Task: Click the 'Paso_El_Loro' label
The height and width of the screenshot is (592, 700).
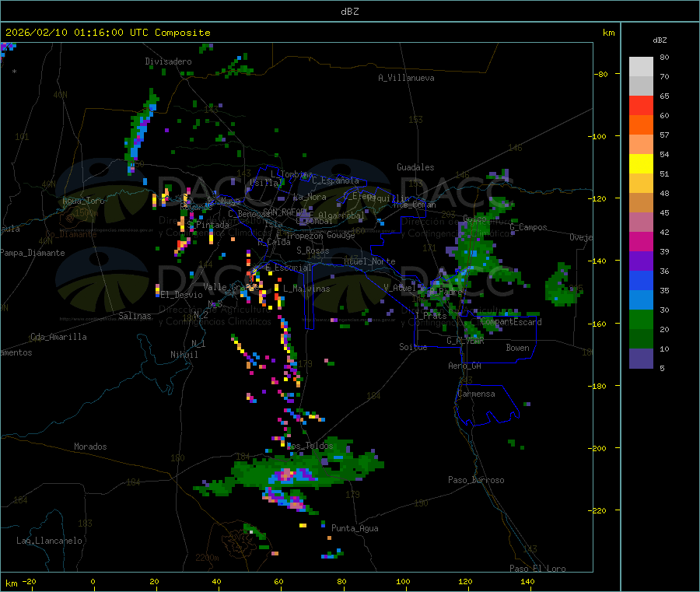Action: (537, 569)
